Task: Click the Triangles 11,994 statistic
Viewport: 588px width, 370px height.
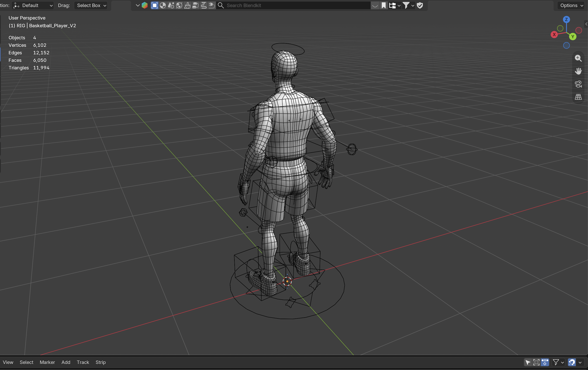Action: click(29, 68)
